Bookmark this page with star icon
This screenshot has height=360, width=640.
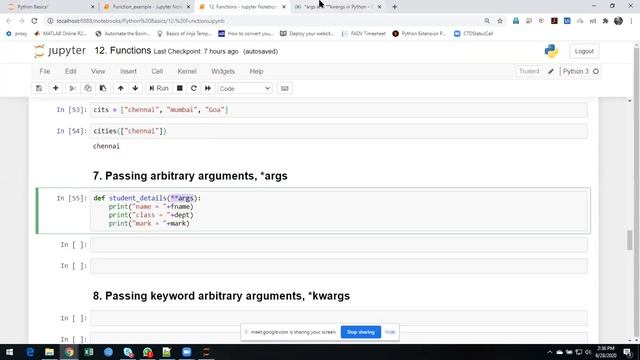click(500, 21)
